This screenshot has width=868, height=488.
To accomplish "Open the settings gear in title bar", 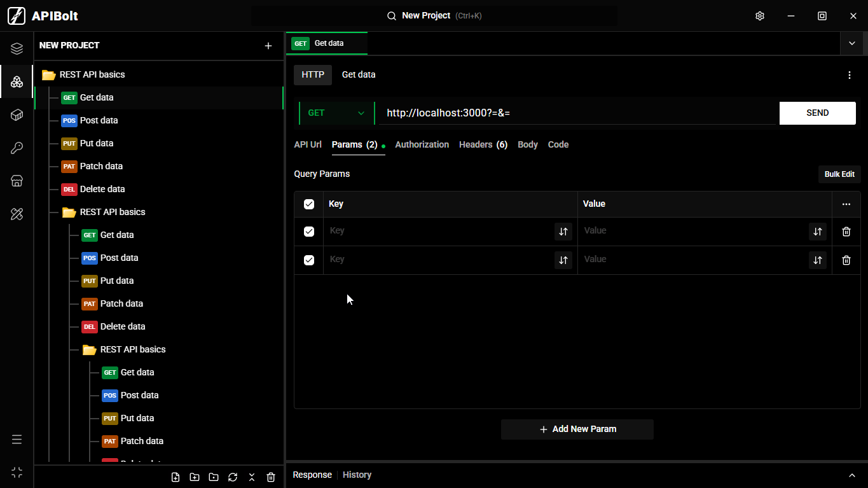I will click(x=759, y=16).
